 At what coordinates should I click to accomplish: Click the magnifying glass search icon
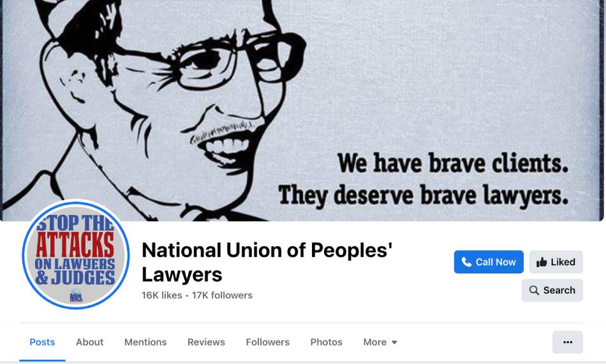534,290
